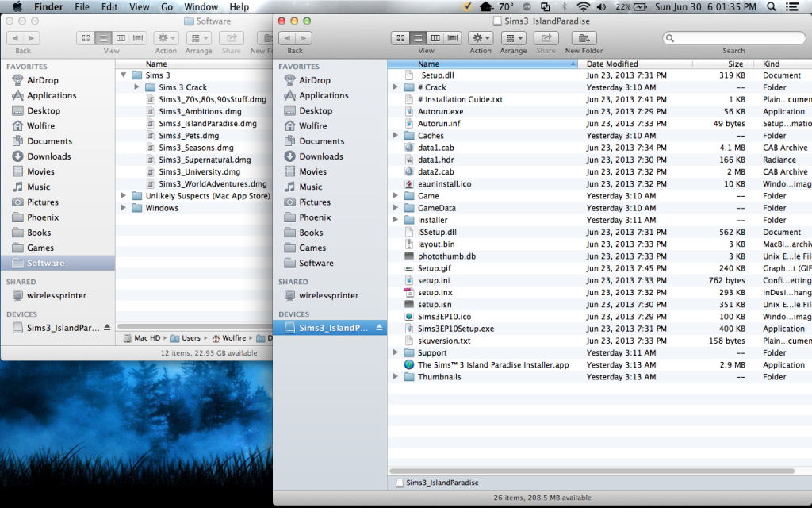Open the Edit menu
The width and height of the screenshot is (812, 508).
(109, 6)
